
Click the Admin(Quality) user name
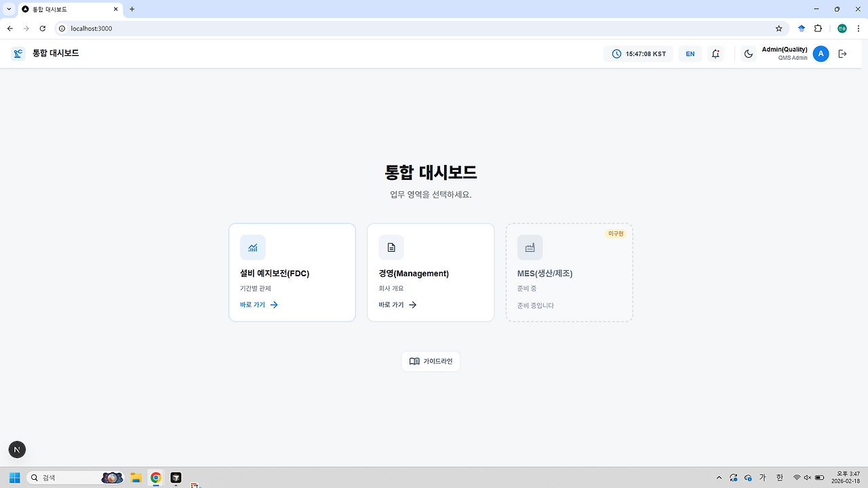[x=785, y=50]
